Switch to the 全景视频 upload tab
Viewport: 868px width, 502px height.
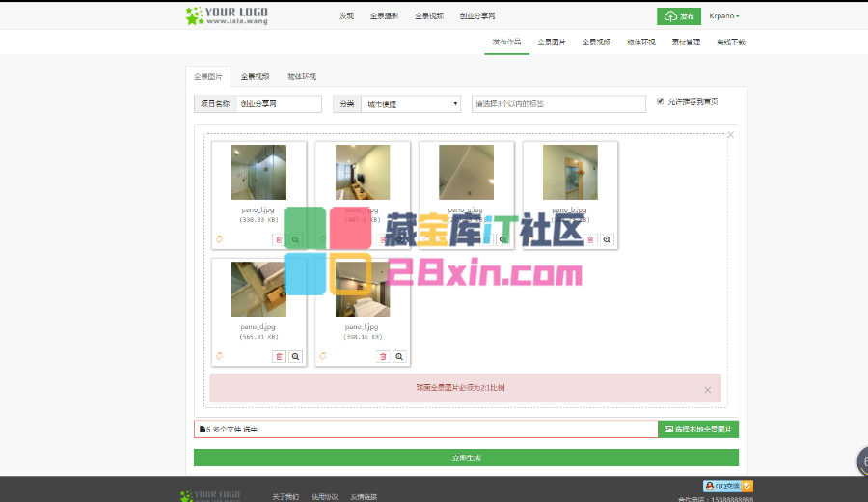[x=255, y=76]
